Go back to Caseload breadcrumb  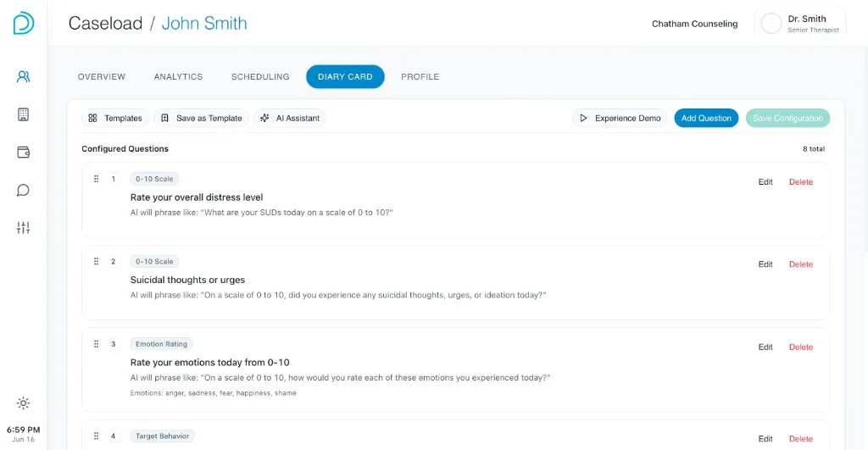tap(105, 23)
